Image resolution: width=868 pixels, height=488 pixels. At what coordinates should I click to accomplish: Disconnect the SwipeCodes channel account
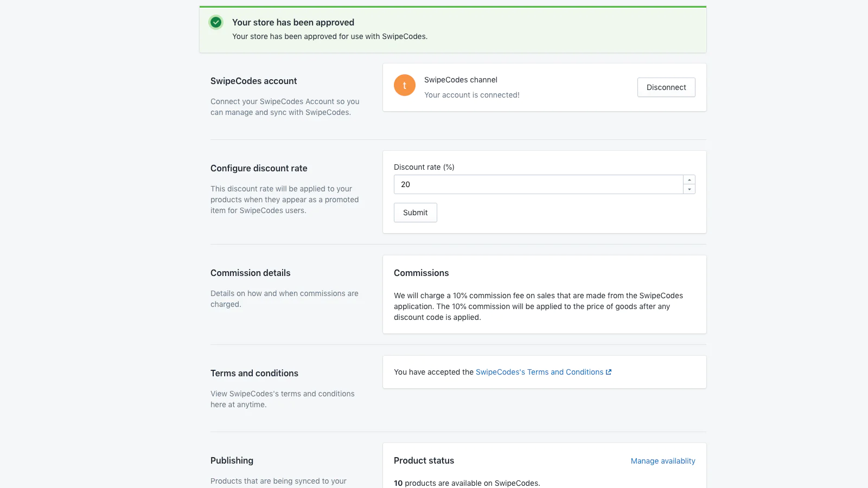[x=666, y=87]
